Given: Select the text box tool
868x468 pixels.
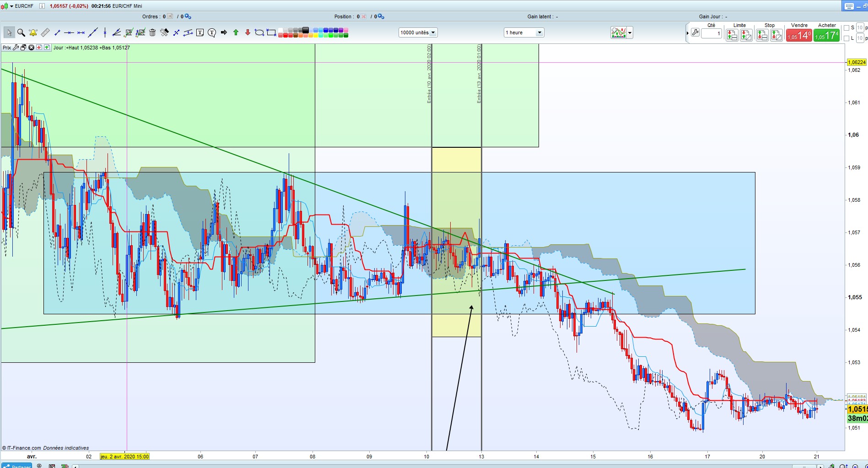Looking at the screenshot, I should 200,32.
